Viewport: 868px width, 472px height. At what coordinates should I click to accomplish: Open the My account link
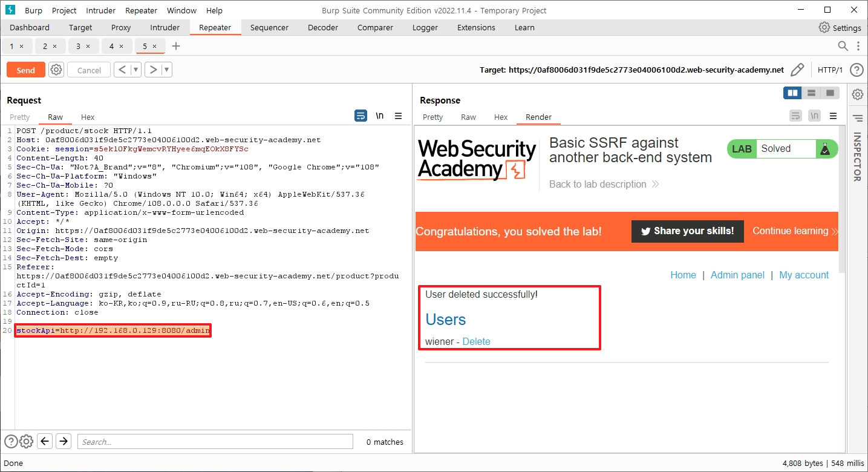pyautogui.click(x=804, y=275)
